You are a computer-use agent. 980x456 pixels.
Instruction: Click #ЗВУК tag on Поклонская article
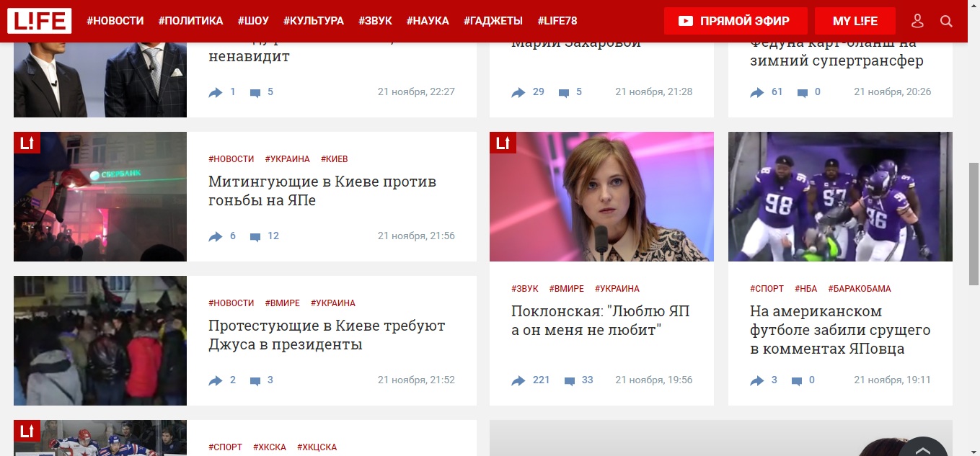(525, 289)
